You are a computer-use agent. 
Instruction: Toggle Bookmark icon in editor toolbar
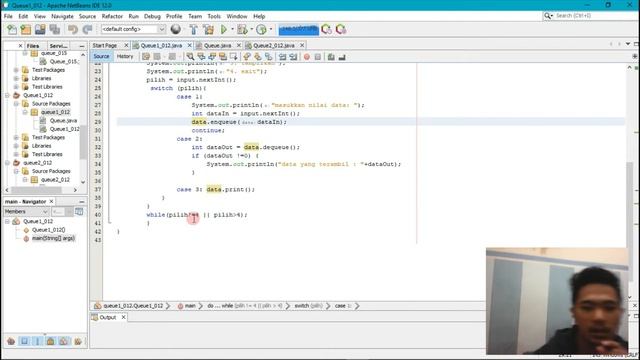(269, 57)
